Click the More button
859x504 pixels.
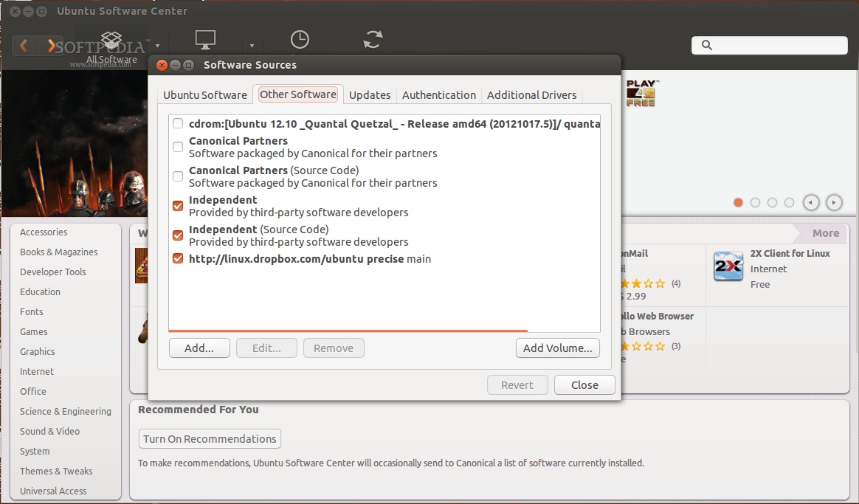tap(825, 233)
